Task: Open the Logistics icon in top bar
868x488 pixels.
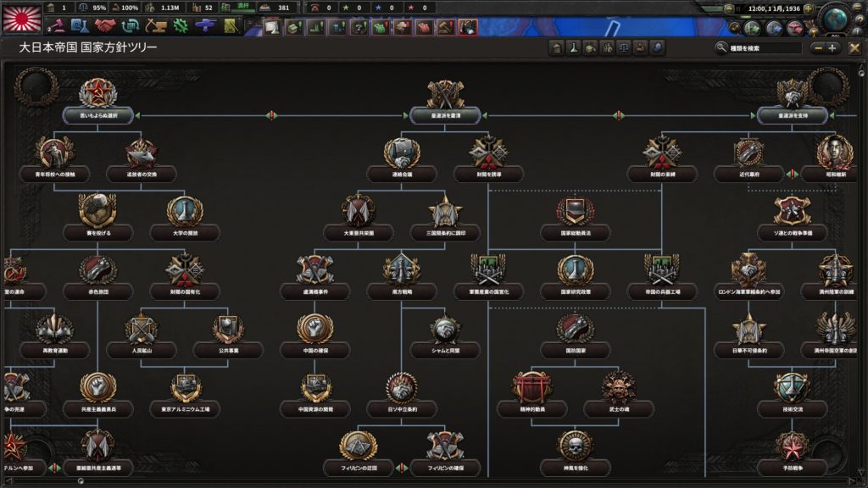Action: coord(231,26)
